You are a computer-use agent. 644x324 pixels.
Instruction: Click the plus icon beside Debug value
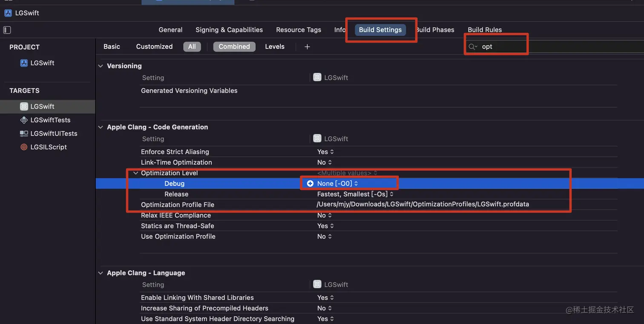[x=310, y=183]
